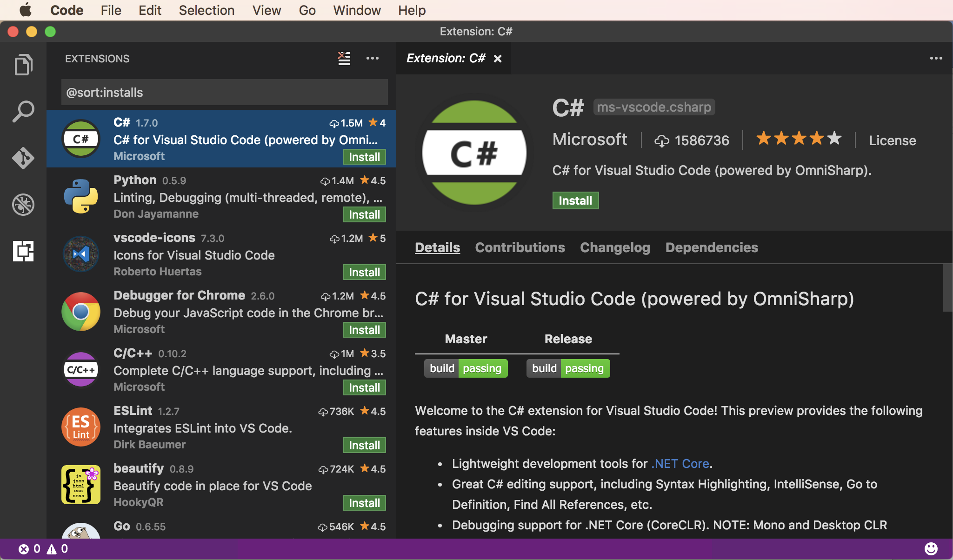The width and height of the screenshot is (953, 560).
Task: Click the @sort:installs search field
Action: (225, 92)
